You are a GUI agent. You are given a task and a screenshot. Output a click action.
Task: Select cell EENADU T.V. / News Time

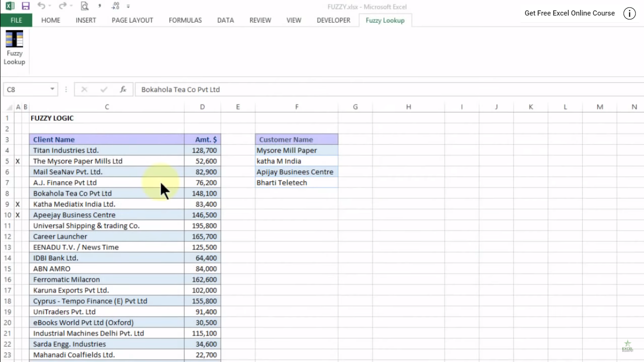(107, 247)
